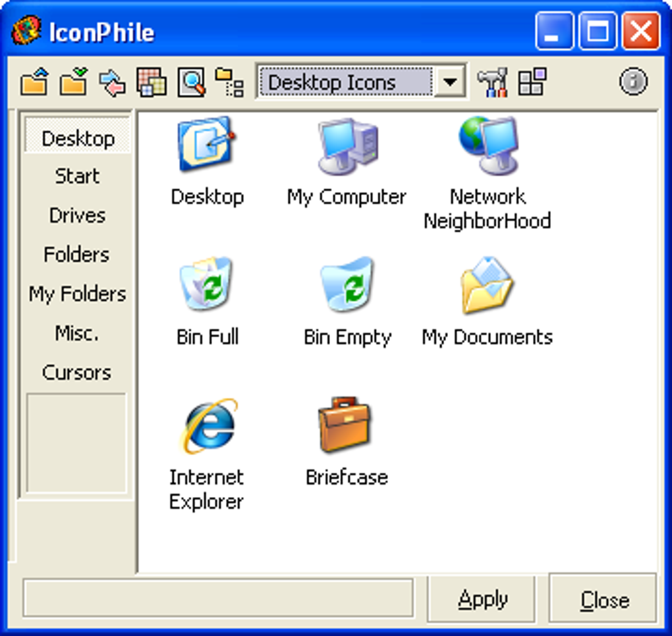The image size is (672, 636).
Task: Click the 'My Documents' label text
Action: tap(488, 337)
